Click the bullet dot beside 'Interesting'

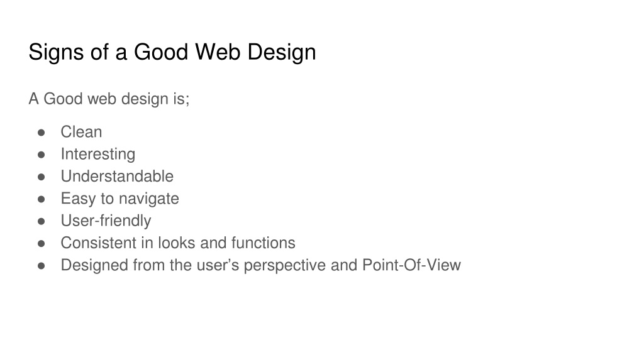click(41, 155)
